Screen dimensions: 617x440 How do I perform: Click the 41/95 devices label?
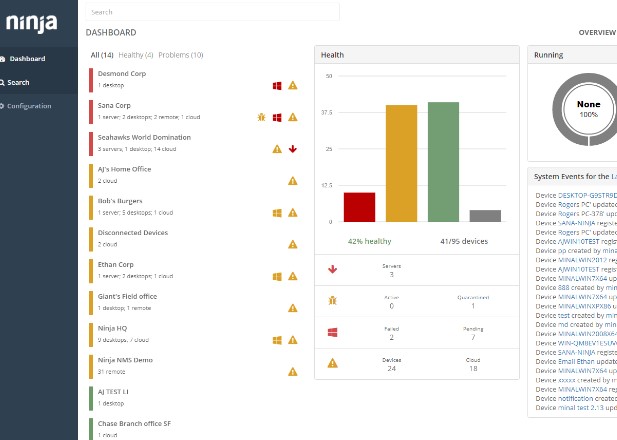(x=464, y=242)
